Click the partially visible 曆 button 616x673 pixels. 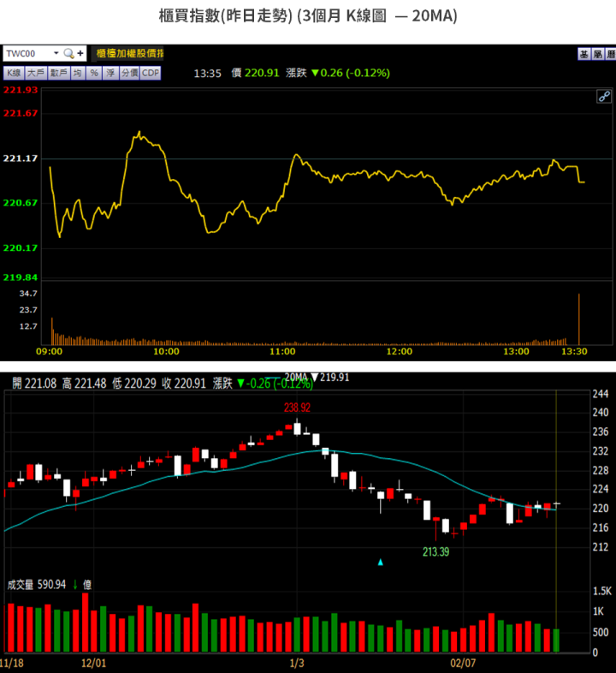611,54
